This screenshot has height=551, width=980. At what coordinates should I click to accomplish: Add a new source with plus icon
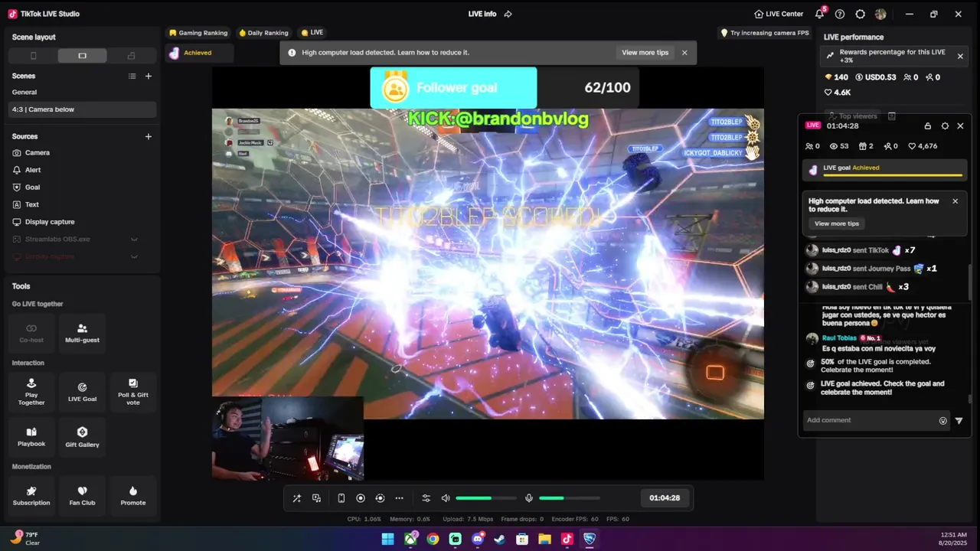(149, 136)
